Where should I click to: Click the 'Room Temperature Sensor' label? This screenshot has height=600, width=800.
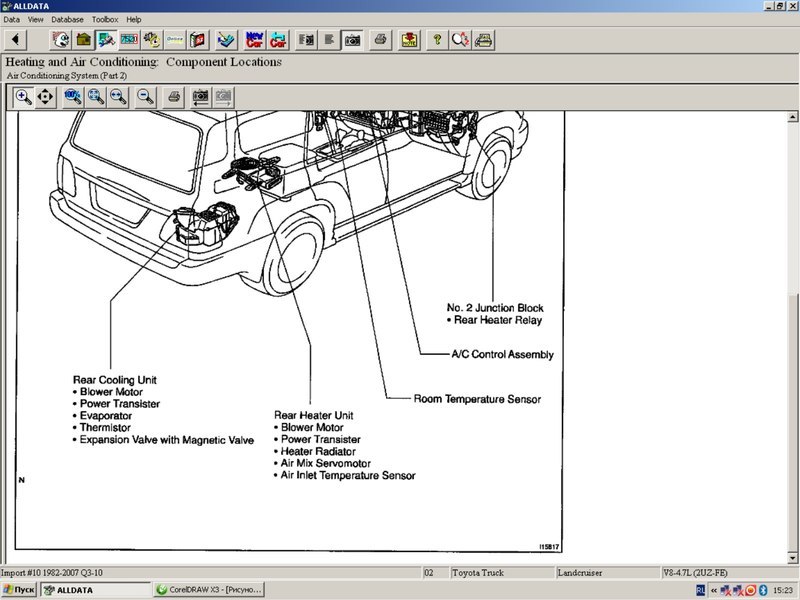coord(477,399)
